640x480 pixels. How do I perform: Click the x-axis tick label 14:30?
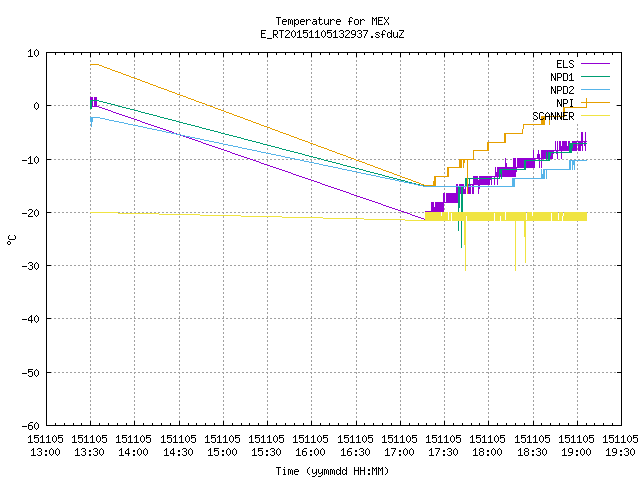click(178, 452)
